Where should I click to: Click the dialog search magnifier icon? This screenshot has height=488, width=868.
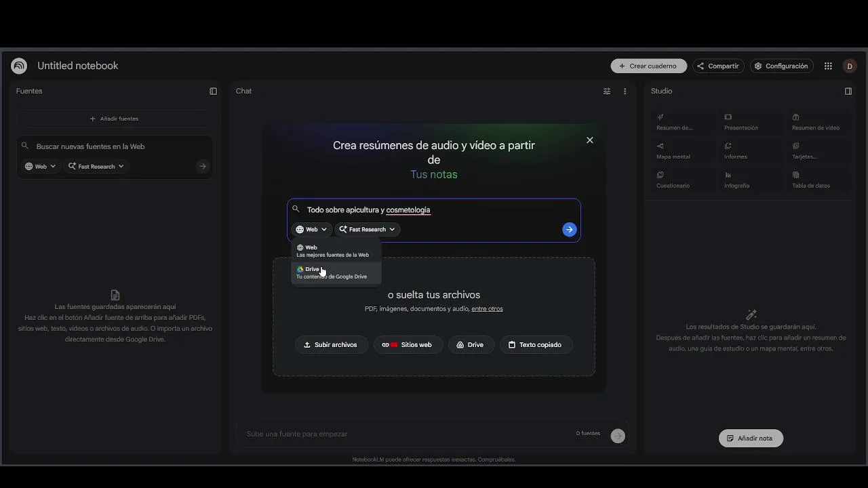[x=296, y=209]
